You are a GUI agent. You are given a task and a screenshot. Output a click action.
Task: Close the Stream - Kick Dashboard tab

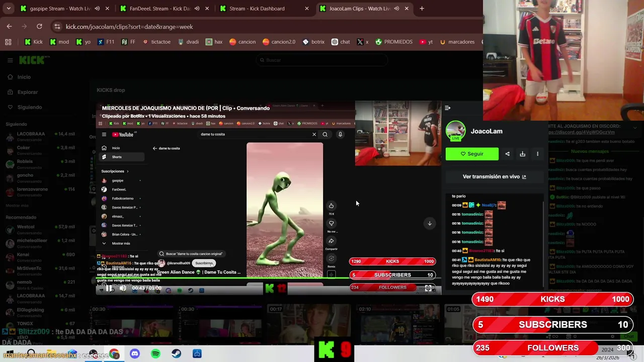[306, 9]
